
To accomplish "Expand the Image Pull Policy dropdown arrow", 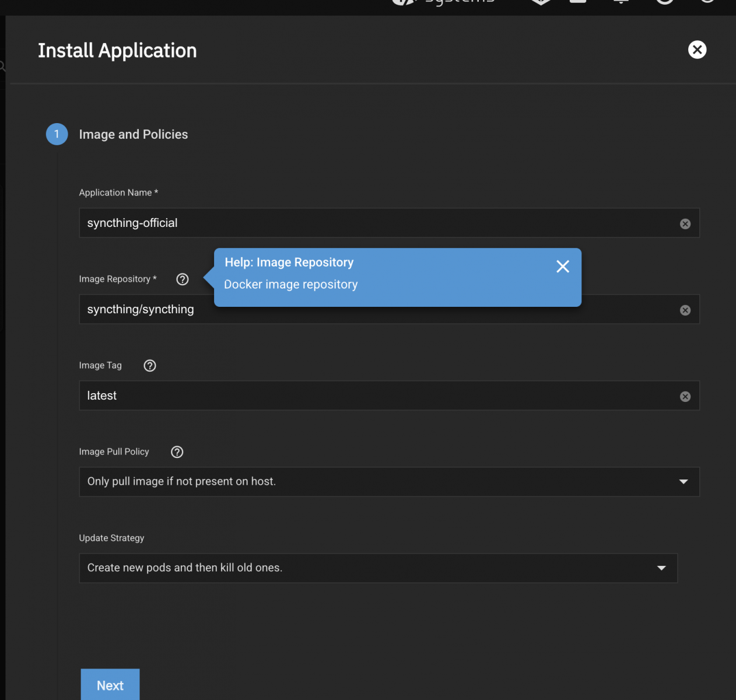I will coord(684,482).
